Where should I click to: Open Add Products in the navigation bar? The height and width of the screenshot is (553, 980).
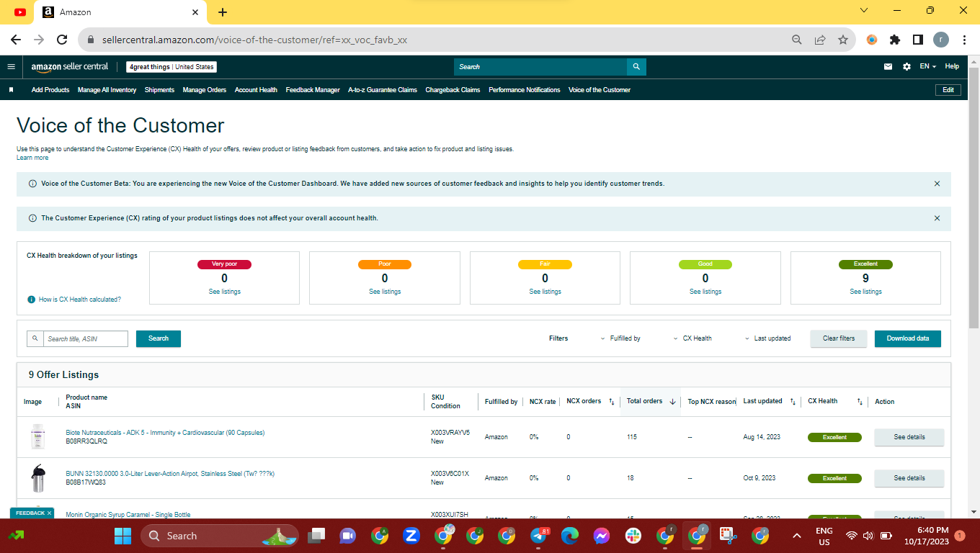click(50, 90)
